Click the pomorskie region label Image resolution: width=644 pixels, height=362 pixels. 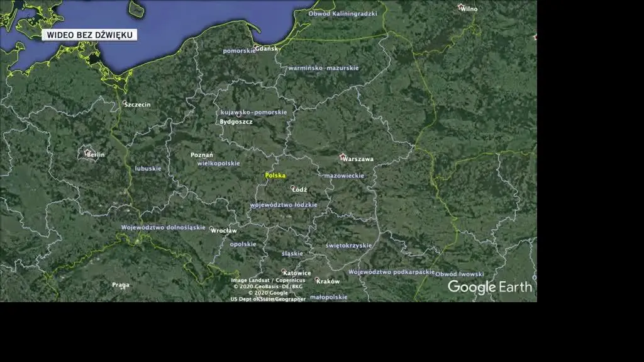click(239, 51)
